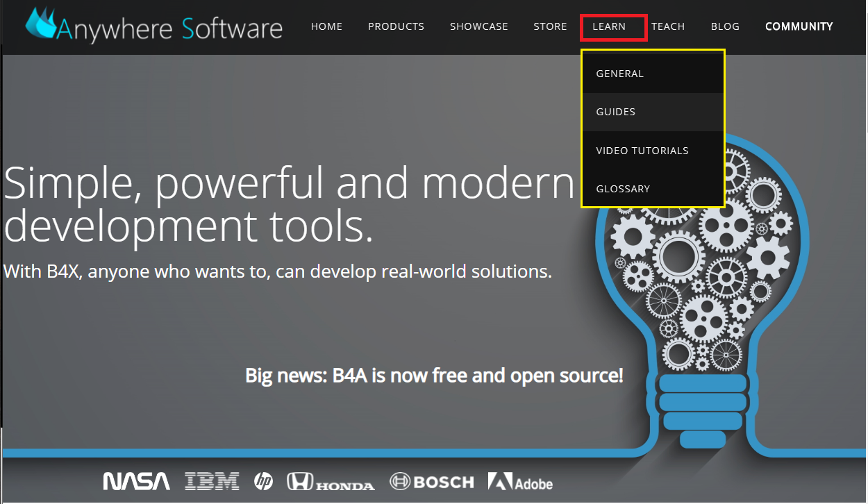The height and width of the screenshot is (504, 868).
Task: Select GLOSSARY in the Learn dropdown
Action: tap(653, 188)
